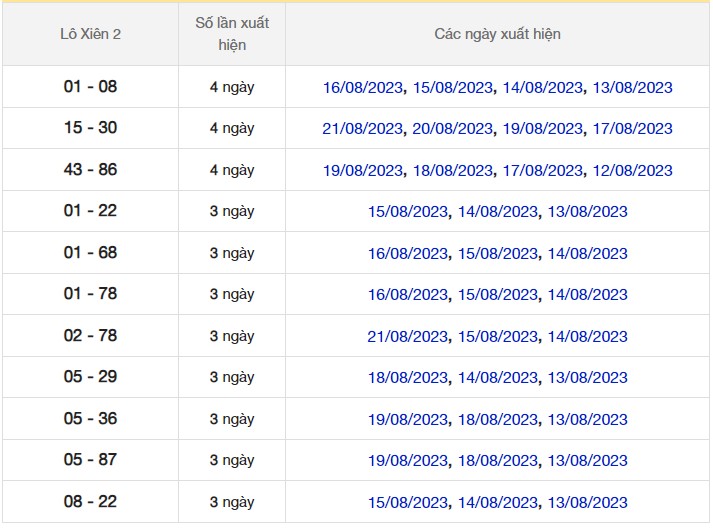Image resolution: width=713 pixels, height=528 pixels.
Task: Click the "Số lần xuất hiện" column header
Action: point(232,34)
